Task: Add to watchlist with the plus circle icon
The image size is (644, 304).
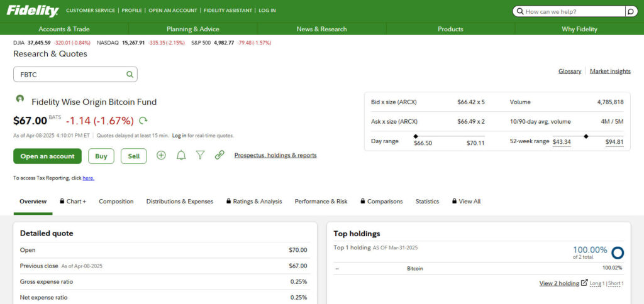Action: tap(161, 155)
